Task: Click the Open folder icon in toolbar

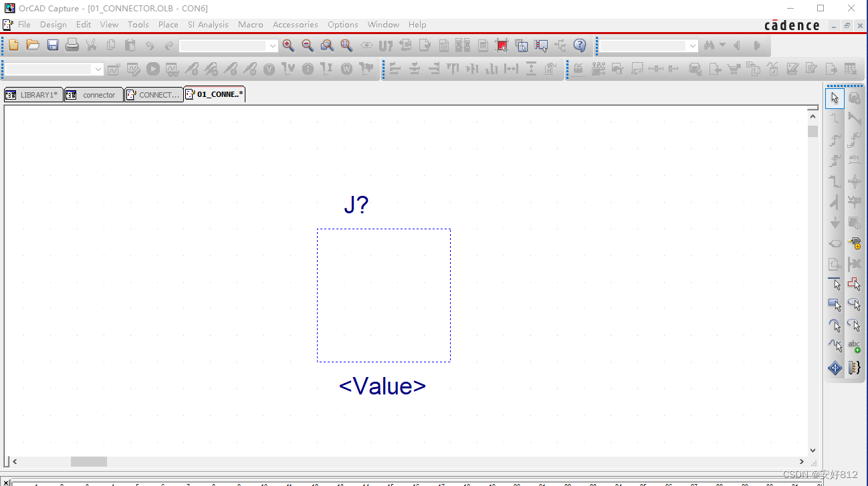Action: coord(33,45)
